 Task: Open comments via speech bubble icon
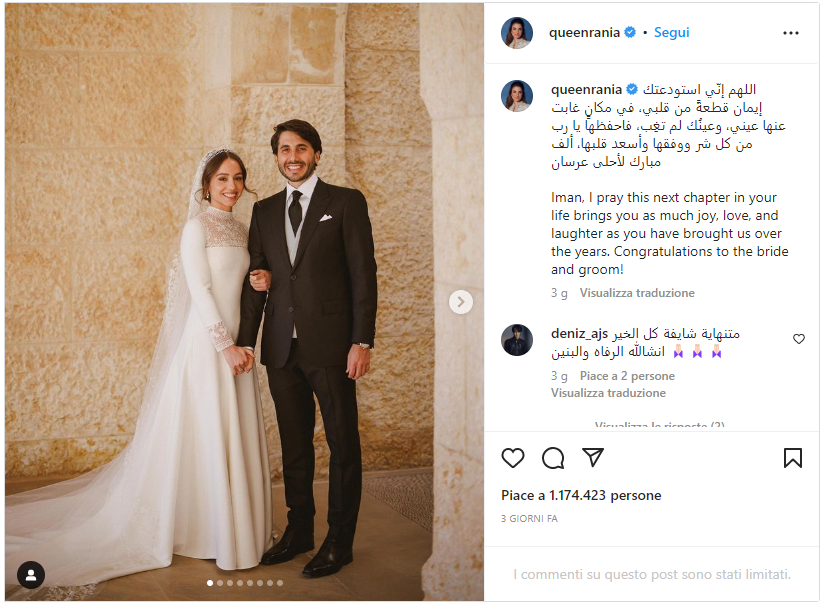[553, 458]
